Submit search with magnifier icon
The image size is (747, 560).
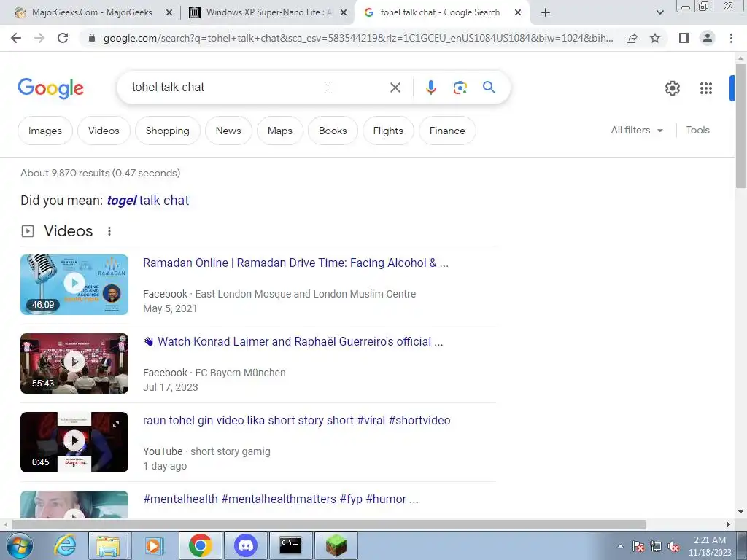click(x=489, y=87)
